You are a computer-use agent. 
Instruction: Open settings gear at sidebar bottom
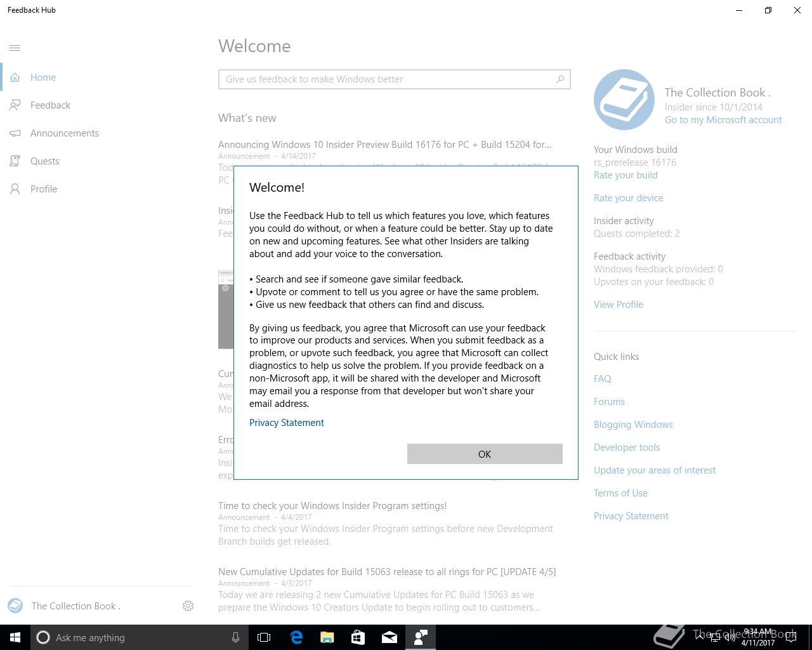(188, 606)
